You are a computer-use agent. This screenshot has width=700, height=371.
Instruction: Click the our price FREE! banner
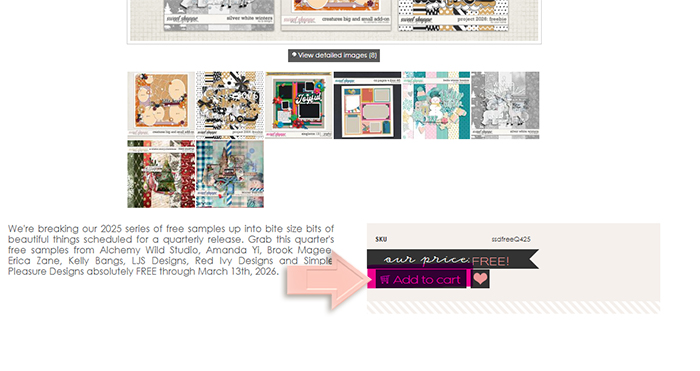click(x=453, y=259)
